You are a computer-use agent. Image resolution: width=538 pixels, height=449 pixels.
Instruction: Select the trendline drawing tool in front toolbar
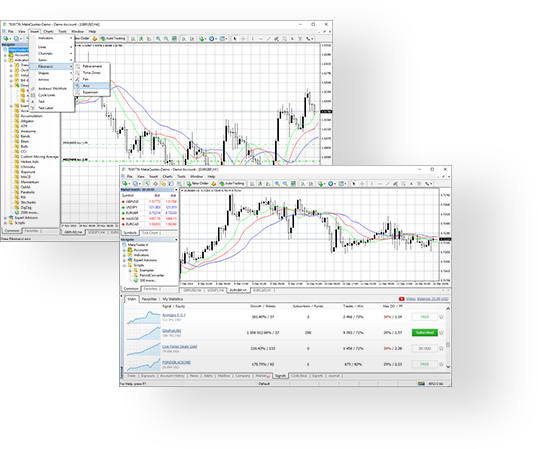(x=387, y=184)
